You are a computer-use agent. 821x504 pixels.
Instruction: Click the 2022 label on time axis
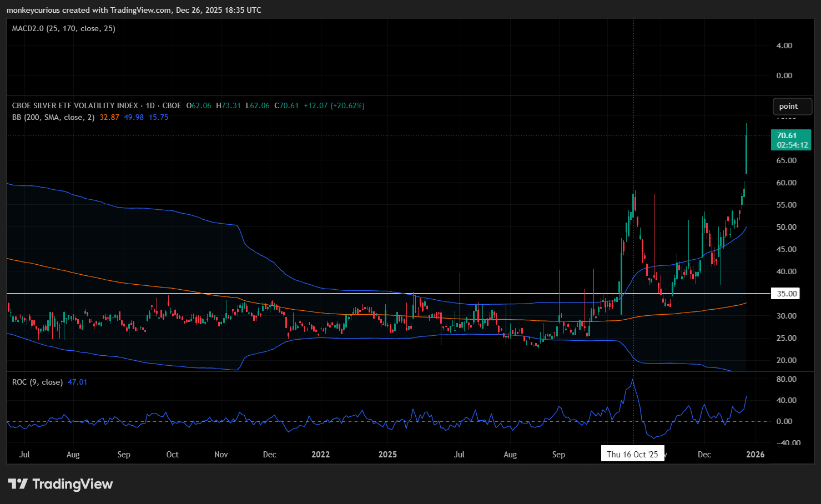pos(320,454)
